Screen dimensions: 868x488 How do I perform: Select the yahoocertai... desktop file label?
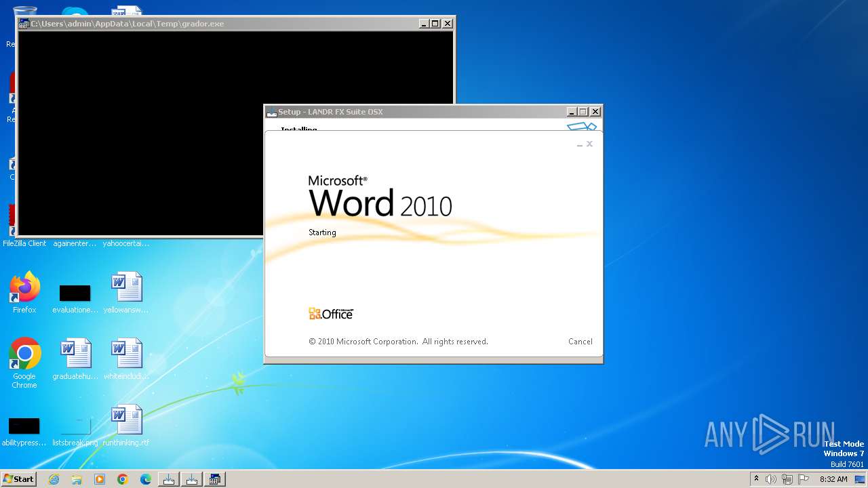point(126,243)
